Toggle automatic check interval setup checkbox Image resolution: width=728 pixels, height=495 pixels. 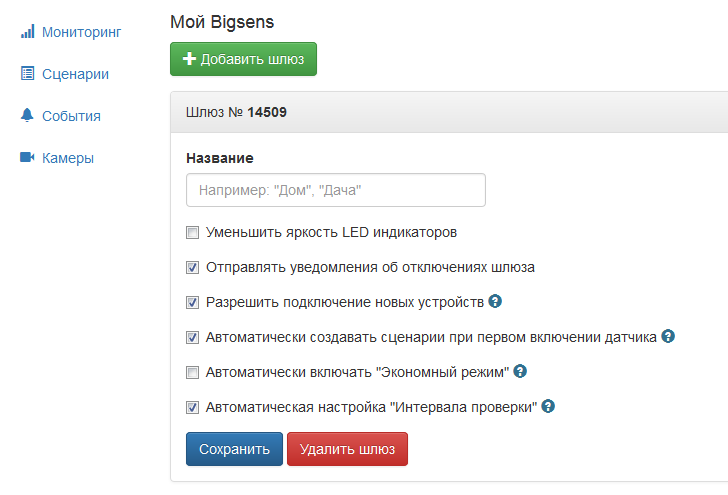193,408
